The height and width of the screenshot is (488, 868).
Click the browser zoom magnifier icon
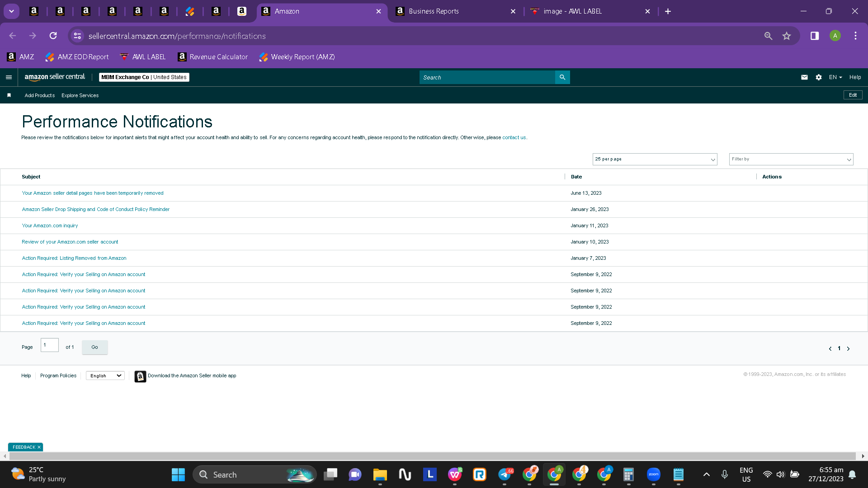pyautogui.click(x=768, y=36)
